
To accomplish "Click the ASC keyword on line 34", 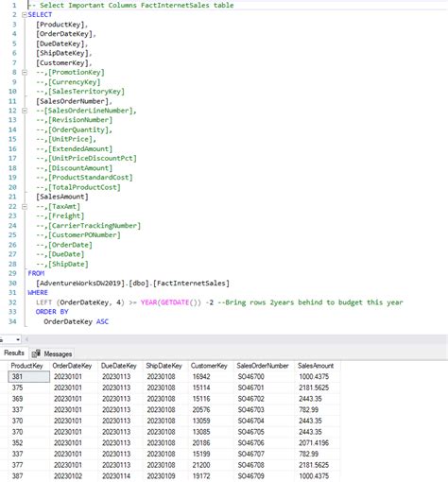I will click(102, 321).
